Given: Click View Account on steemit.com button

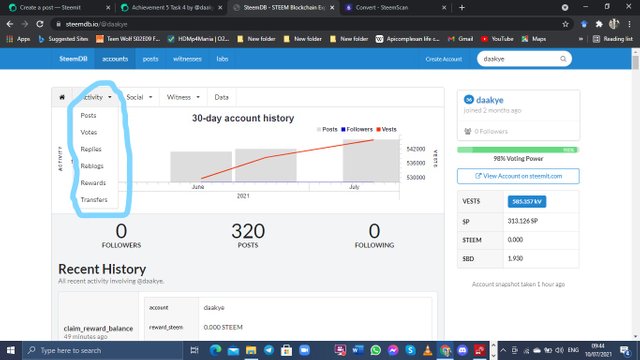Looking at the screenshot, I should point(518,176).
